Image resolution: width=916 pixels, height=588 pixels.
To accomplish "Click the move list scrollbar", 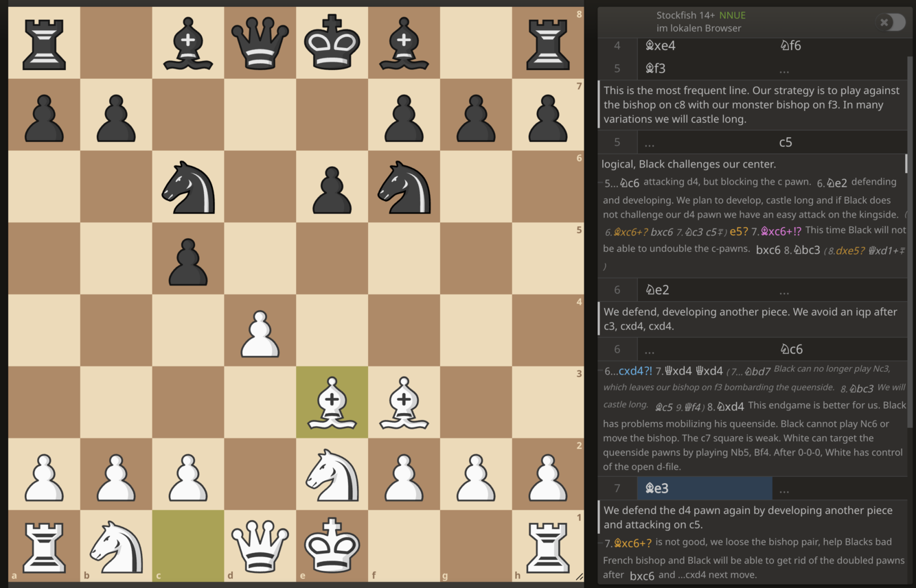I will click(x=911, y=240).
